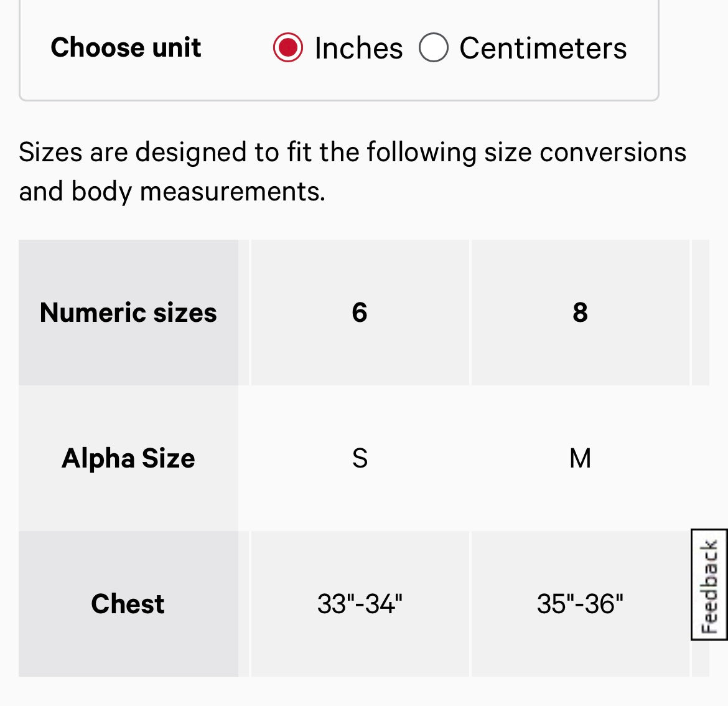Image resolution: width=728 pixels, height=706 pixels.
Task: Click the Chest row header
Action: 128,604
